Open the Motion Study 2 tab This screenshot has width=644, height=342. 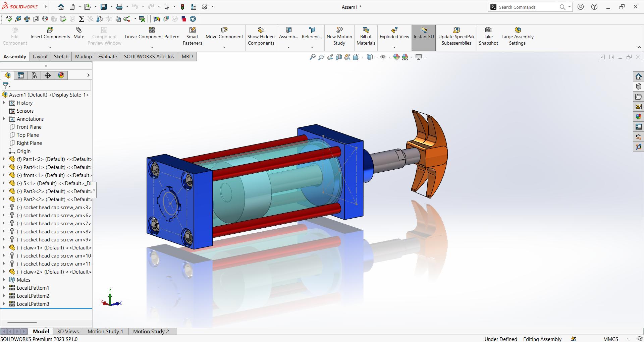151,332
